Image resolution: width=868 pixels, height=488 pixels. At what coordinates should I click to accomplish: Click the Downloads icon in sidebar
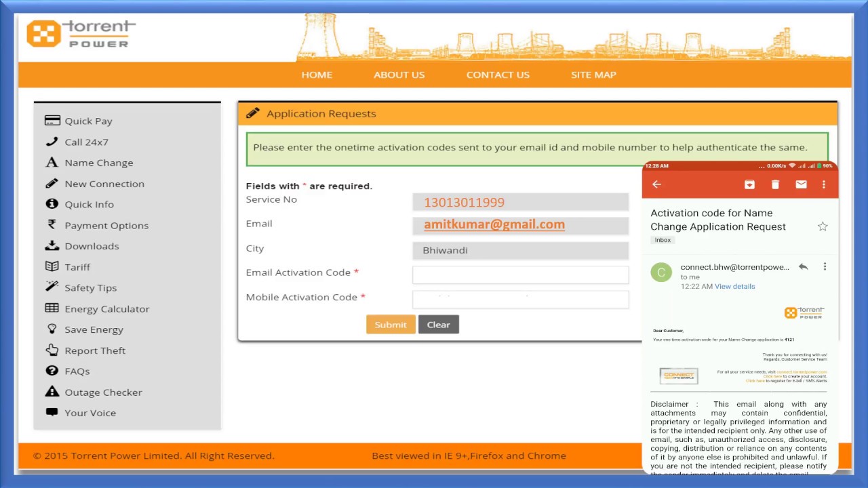52,245
